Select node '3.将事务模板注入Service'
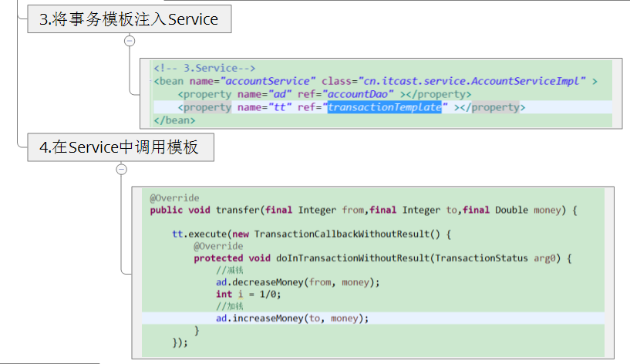630x364 pixels. click(130, 19)
